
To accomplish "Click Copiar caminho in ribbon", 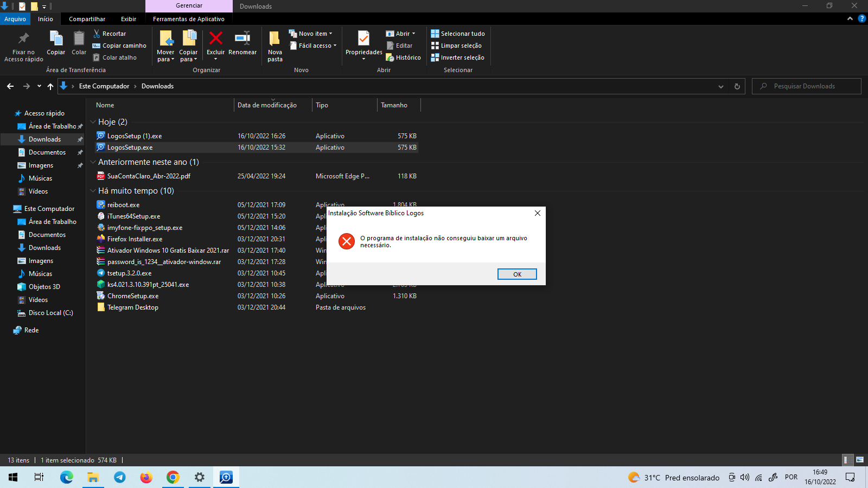I will coord(119,46).
